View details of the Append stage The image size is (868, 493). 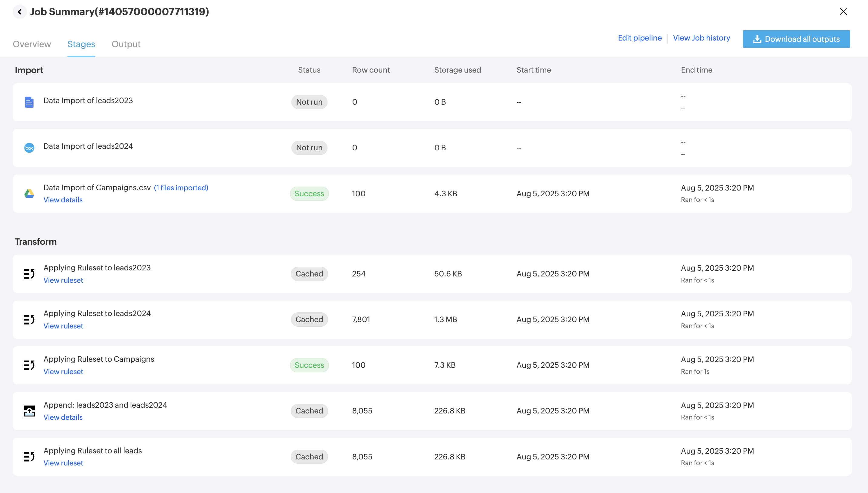click(x=63, y=417)
